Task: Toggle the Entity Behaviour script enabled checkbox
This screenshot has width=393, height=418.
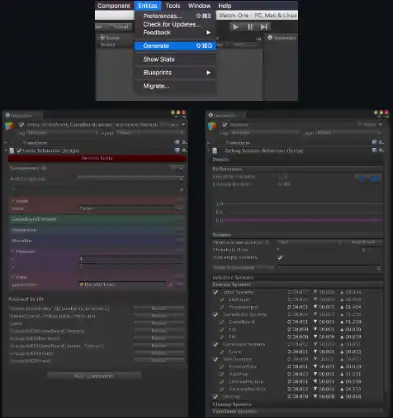Action: (x=19, y=151)
